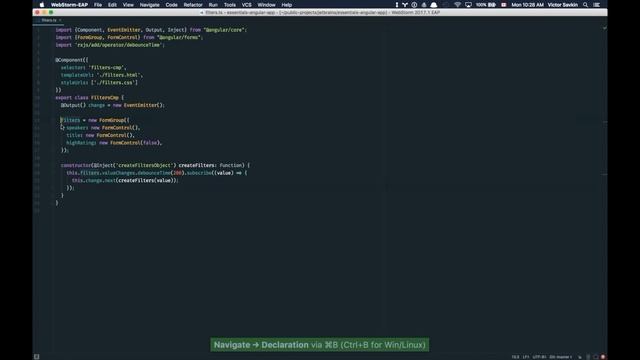The image size is (640, 360).
Task: Click '@Output()' decorator text
Action: [73, 105]
